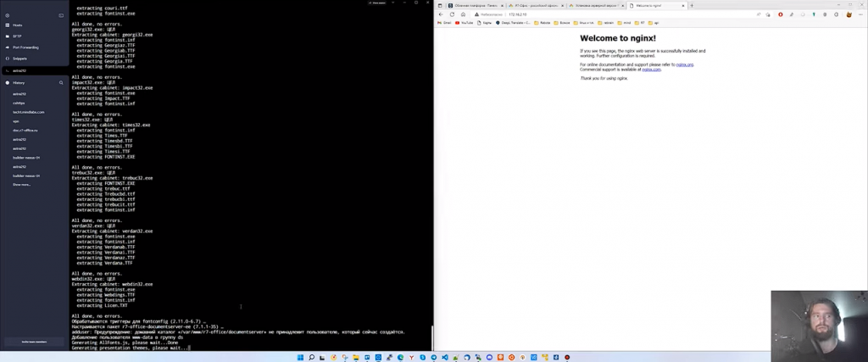Select the active astra212 terminal tab in sidebar
This screenshot has height=362, width=868.
(34, 70)
